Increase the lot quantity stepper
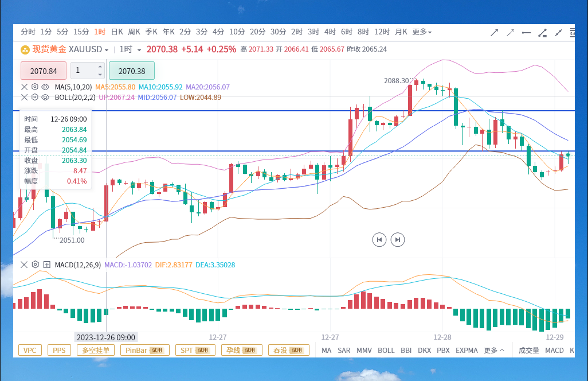This screenshot has height=381, width=588. coord(100,67)
